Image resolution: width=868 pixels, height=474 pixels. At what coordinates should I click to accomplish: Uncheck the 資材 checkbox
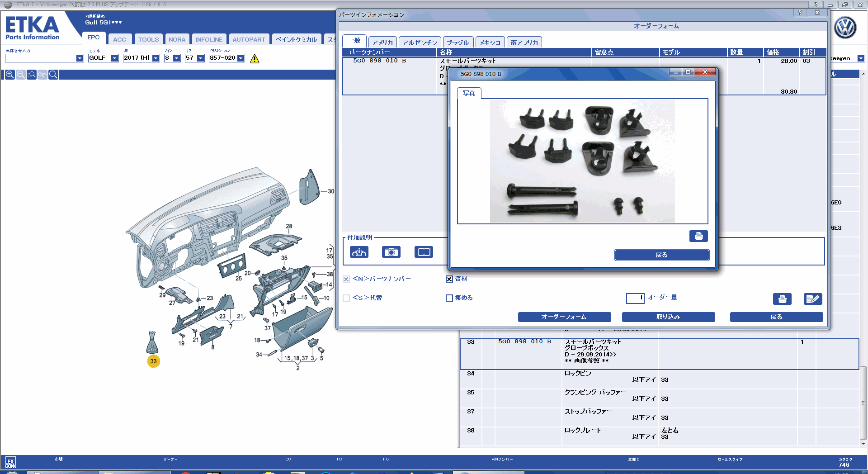(x=449, y=279)
